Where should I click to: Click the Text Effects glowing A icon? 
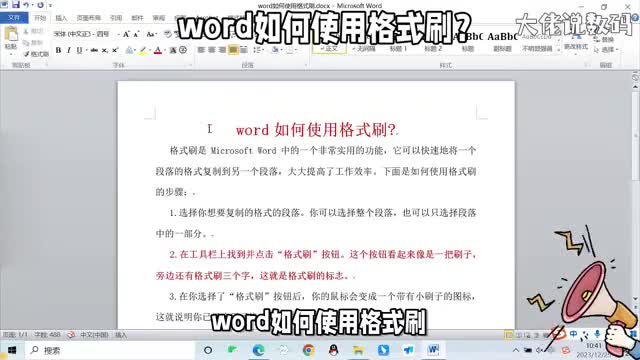tap(129, 50)
